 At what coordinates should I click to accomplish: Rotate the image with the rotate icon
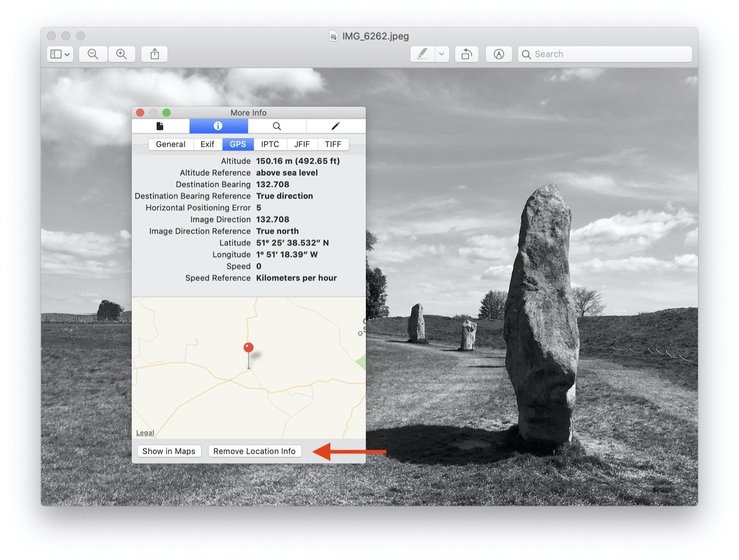pos(466,54)
